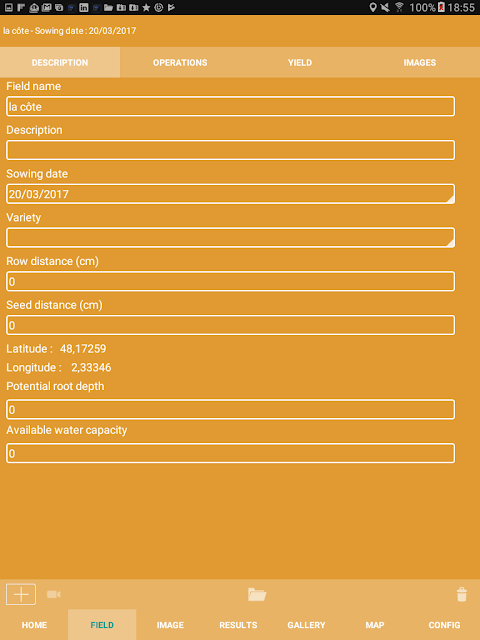Select the Available water capacity field
This screenshot has height=640, width=480.
click(230, 453)
